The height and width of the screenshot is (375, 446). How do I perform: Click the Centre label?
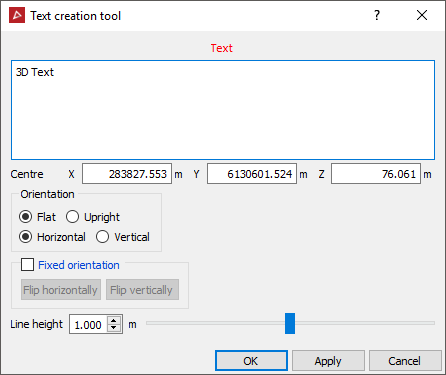coord(27,174)
